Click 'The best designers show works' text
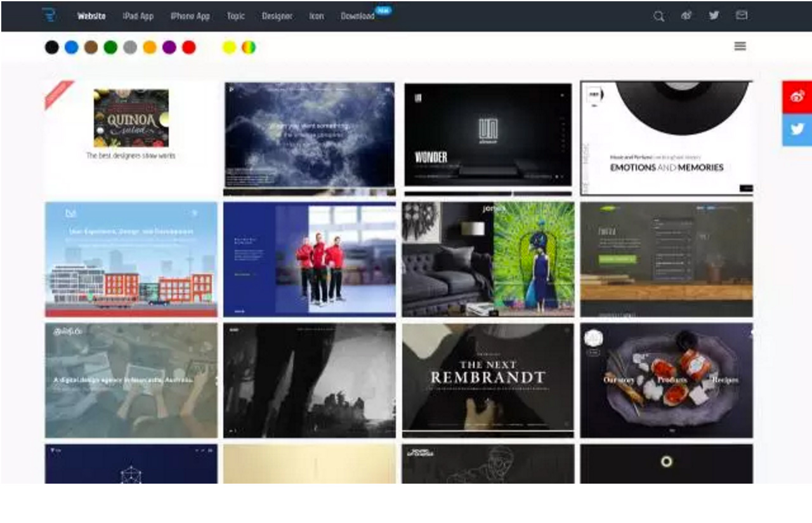This screenshot has width=812, height=523. [x=131, y=156]
